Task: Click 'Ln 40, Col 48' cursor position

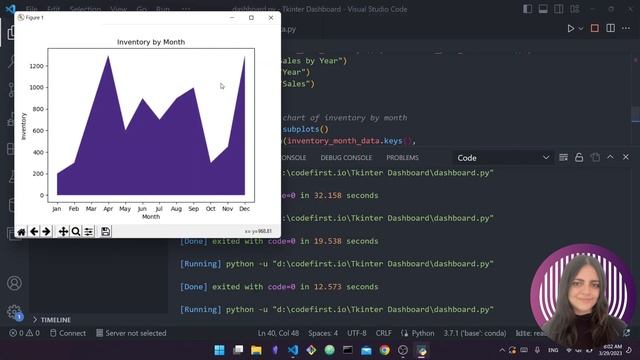Action: [278, 333]
